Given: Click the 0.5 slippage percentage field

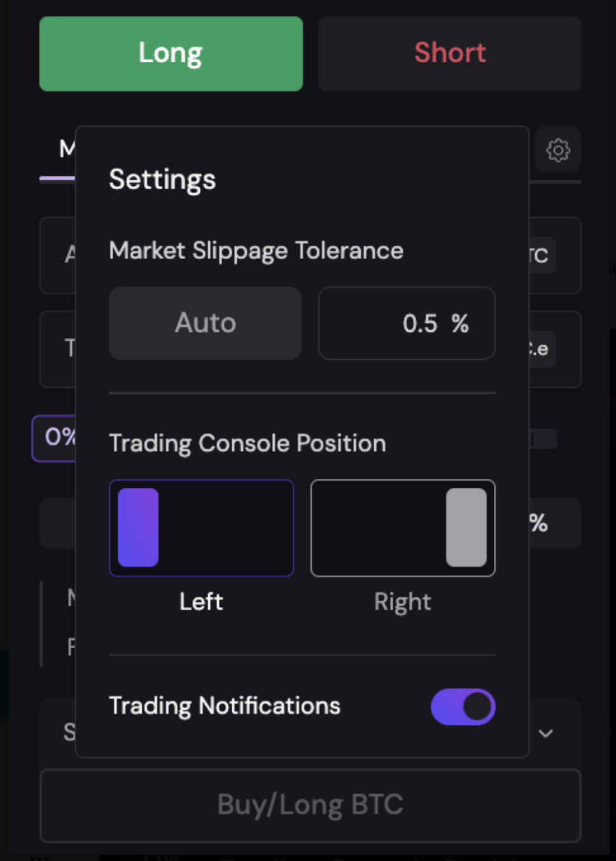Looking at the screenshot, I should 407,324.
